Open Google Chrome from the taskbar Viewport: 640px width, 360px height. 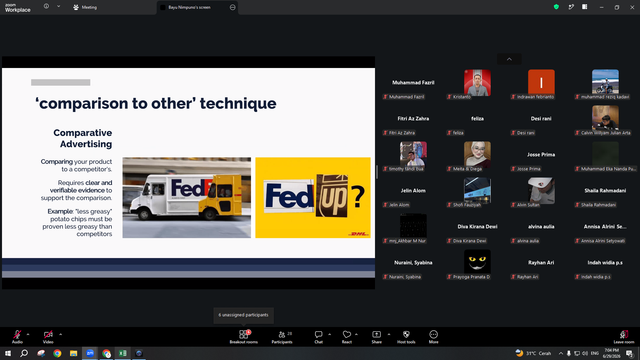(x=57, y=353)
